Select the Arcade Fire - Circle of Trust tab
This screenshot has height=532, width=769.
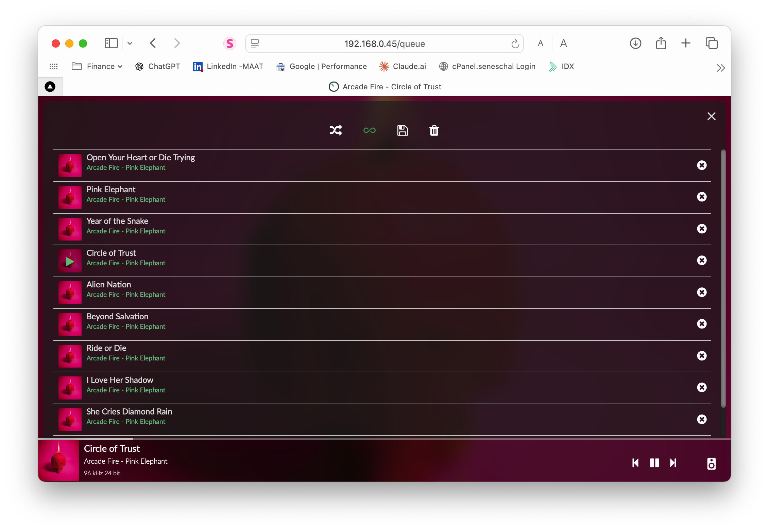[385, 87]
